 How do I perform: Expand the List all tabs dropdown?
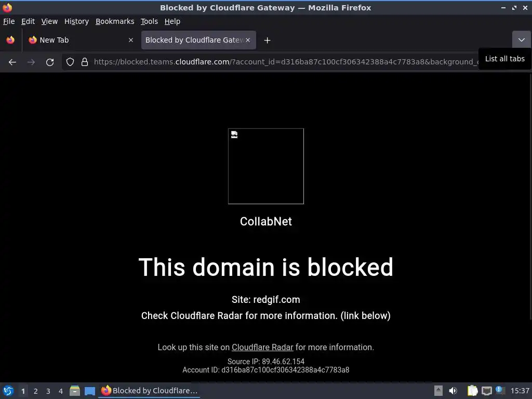point(522,40)
